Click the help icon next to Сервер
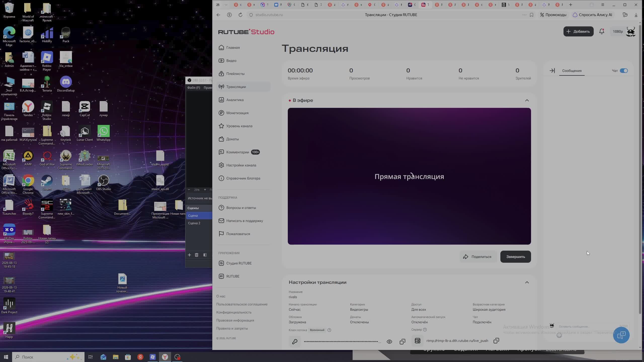 tap(425, 330)
